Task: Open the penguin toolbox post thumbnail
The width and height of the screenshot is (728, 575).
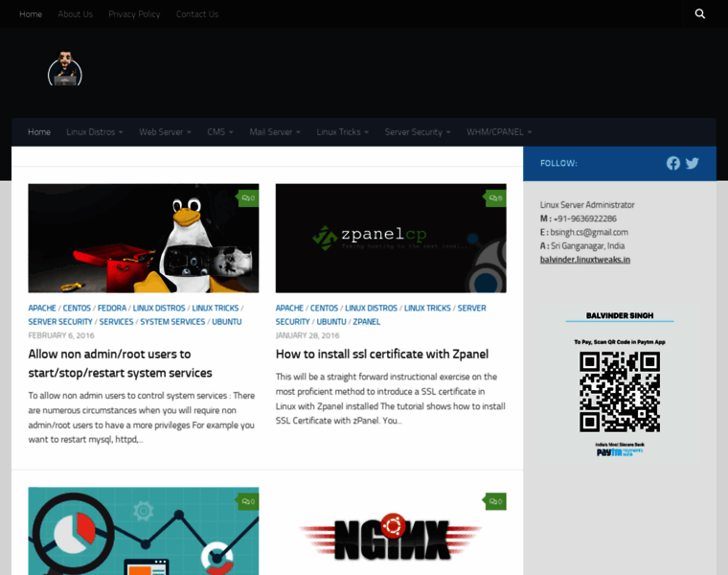Action: click(144, 239)
